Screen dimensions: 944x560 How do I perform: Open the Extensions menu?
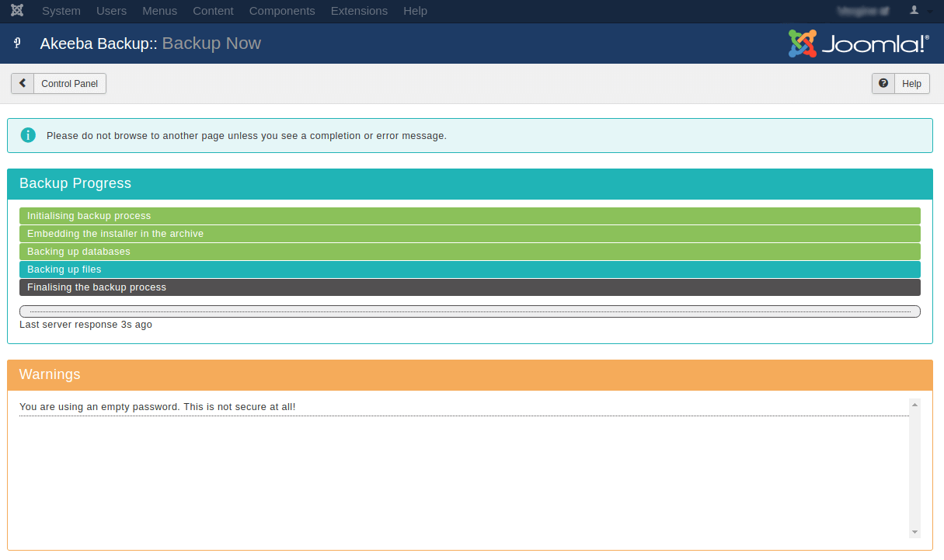(359, 11)
